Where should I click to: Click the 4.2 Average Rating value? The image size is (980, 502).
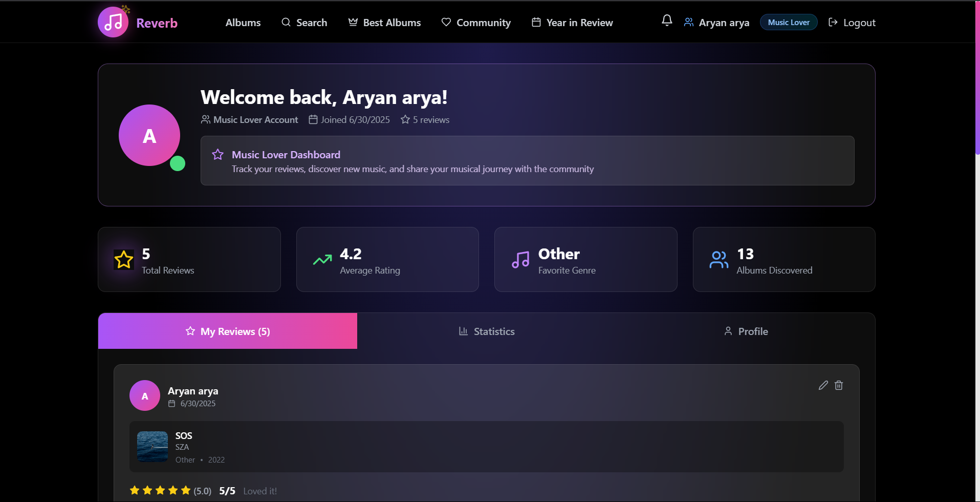click(351, 254)
